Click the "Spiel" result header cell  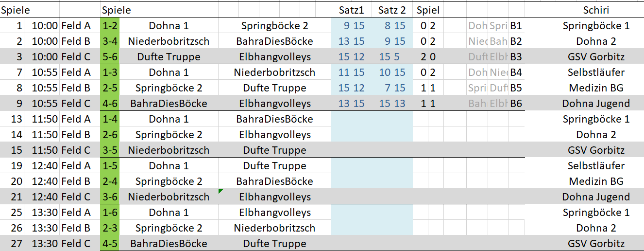click(428, 10)
